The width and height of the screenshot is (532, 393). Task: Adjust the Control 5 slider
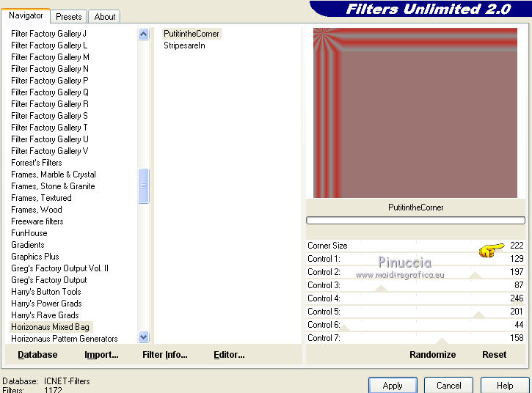(x=415, y=312)
